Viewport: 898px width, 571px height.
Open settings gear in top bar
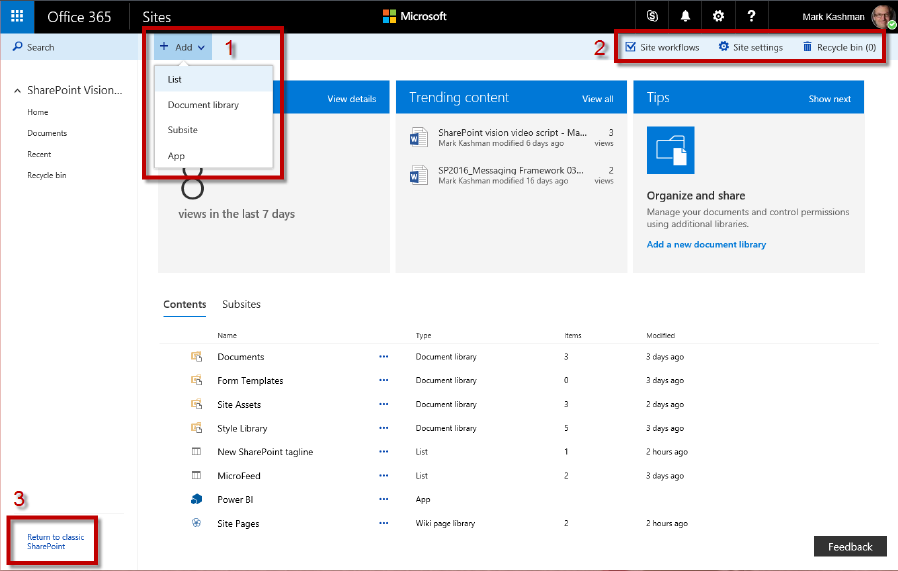(x=718, y=16)
